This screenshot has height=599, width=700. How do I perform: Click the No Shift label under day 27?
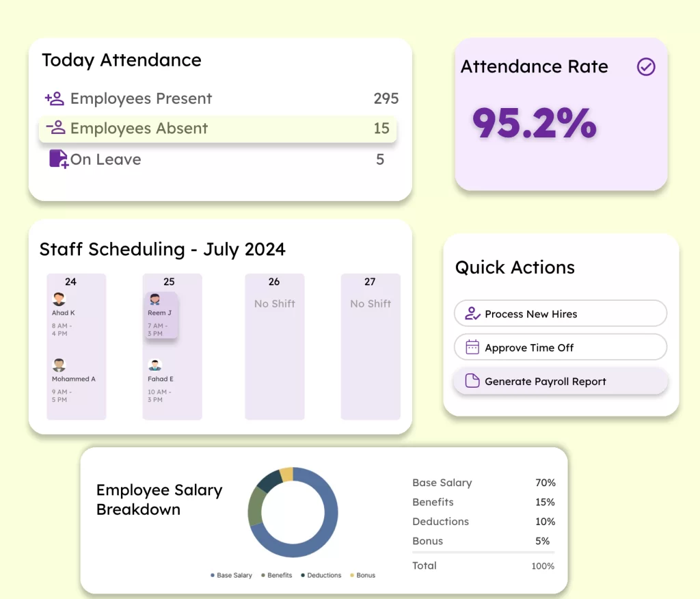click(x=371, y=304)
